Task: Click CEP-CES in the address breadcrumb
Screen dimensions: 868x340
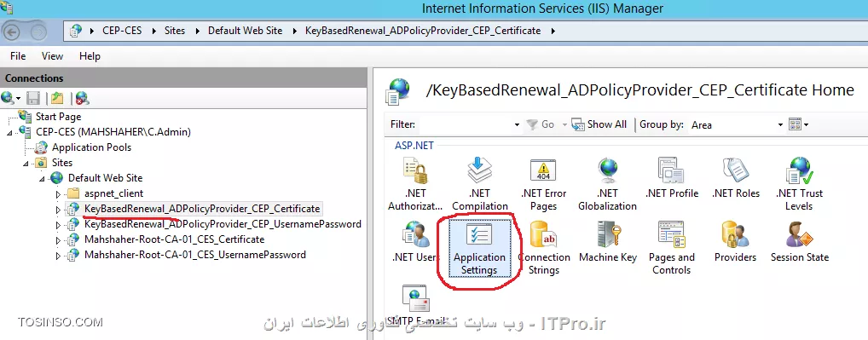Action: (x=122, y=31)
